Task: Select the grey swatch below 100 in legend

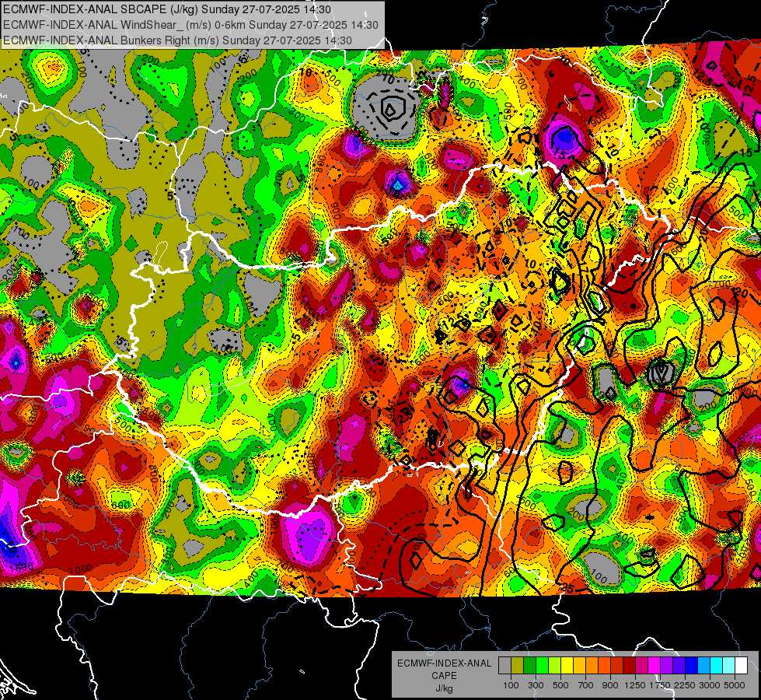Action: [x=504, y=666]
